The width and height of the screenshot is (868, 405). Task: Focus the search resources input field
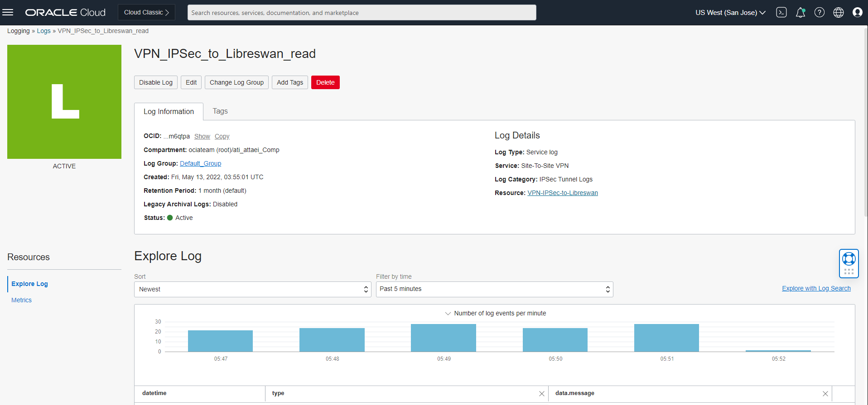coord(362,13)
